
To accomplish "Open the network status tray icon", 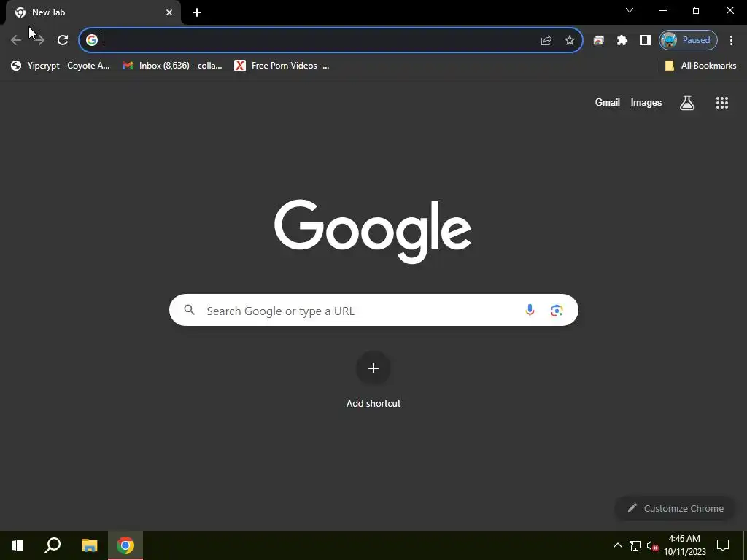I will click(x=635, y=545).
